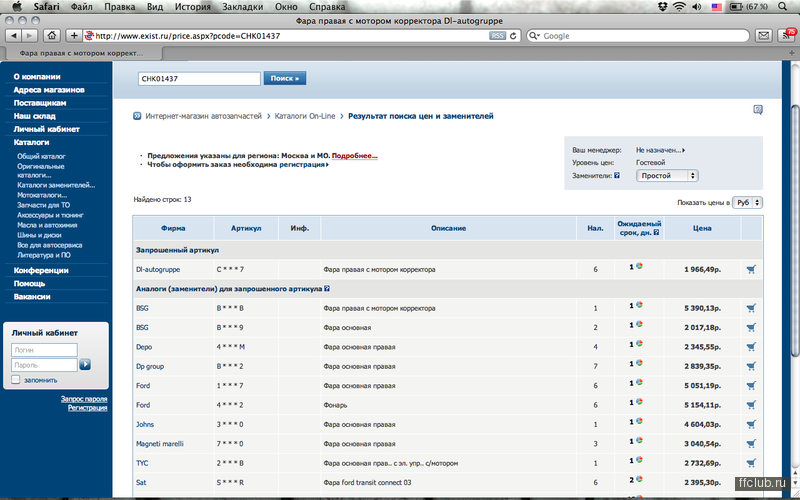Click the Safari forward arrow button
The height and width of the screenshot is (500, 800).
pyautogui.click(x=29, y=36)
